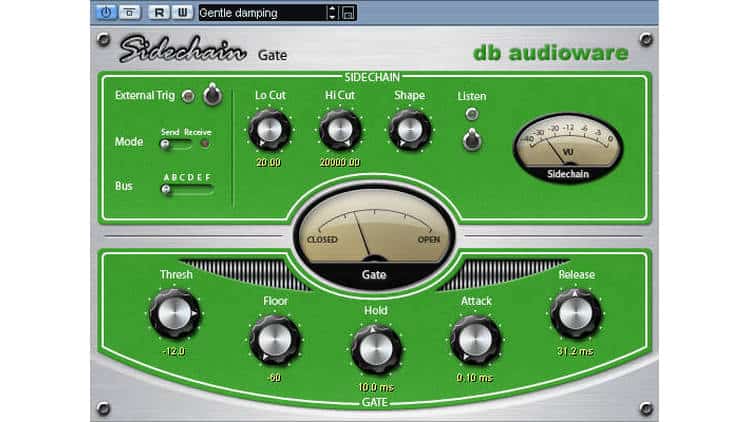Click the Release knob
The width and height of the screenshot is (750, 422).
(575, 314)
